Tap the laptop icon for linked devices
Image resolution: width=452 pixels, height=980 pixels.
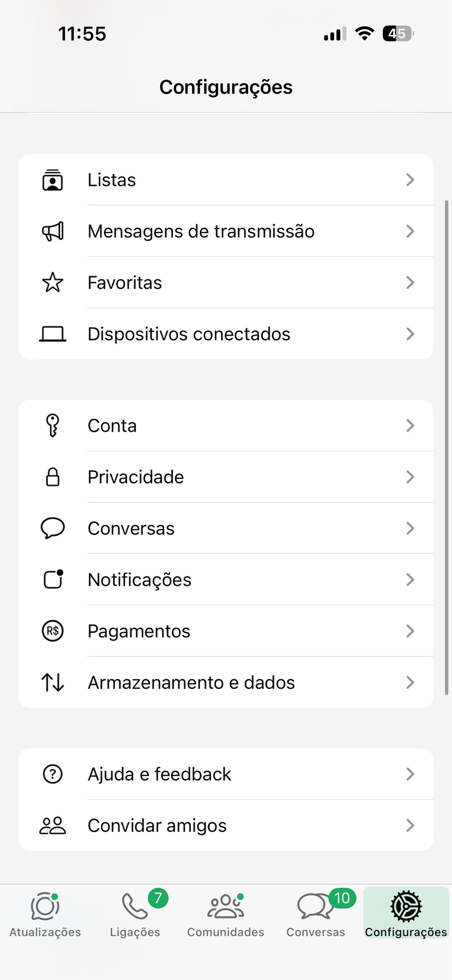pyautogui.click(x=53, y=334)
